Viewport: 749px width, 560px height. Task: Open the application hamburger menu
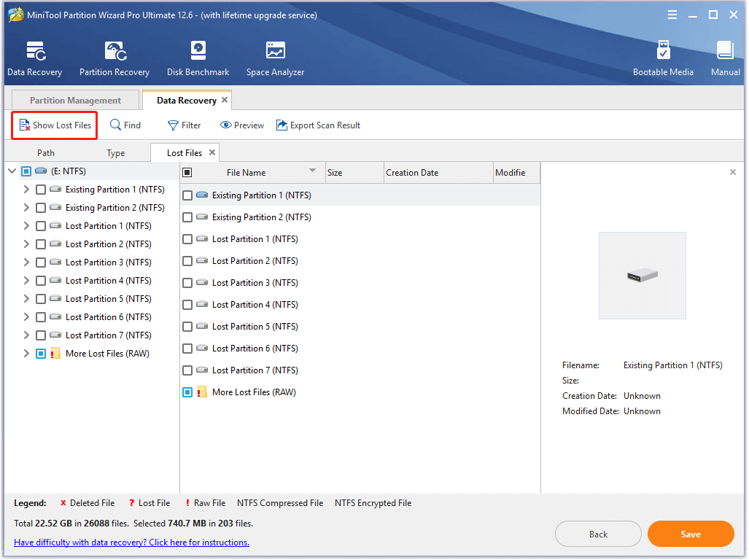[x=672, y=14]
